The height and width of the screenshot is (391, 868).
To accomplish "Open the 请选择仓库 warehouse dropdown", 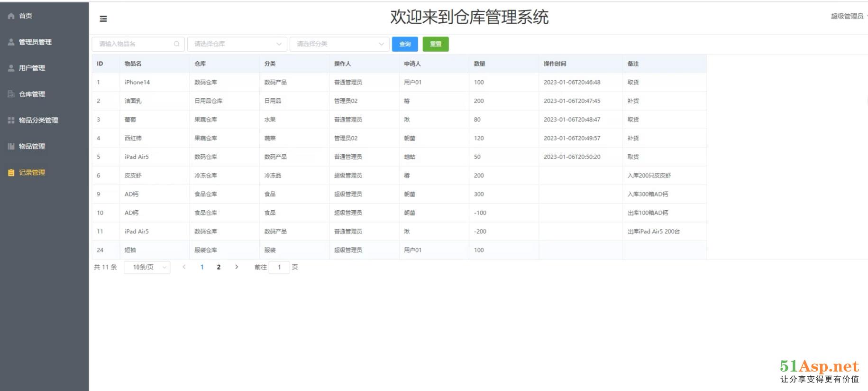I will point(237,44).
